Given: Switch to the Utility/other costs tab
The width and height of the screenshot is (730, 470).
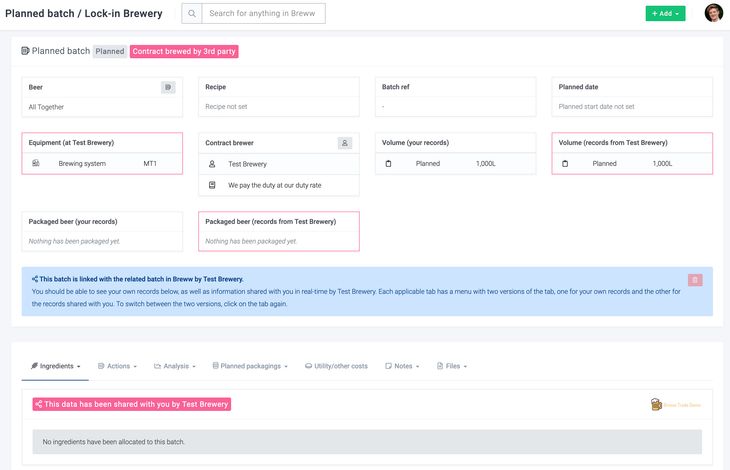Looking at the screenshot, I should pyautogui.click(x=336, y=366).
